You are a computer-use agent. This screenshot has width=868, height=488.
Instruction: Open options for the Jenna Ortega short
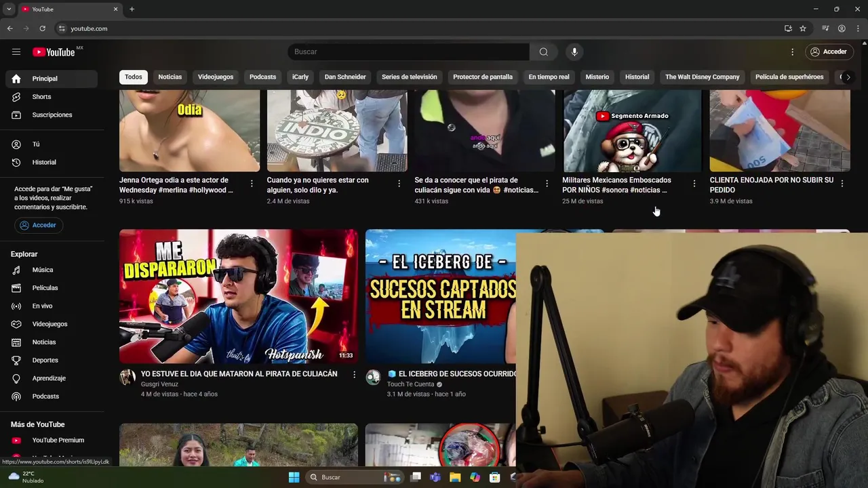[x=252, y=184]
